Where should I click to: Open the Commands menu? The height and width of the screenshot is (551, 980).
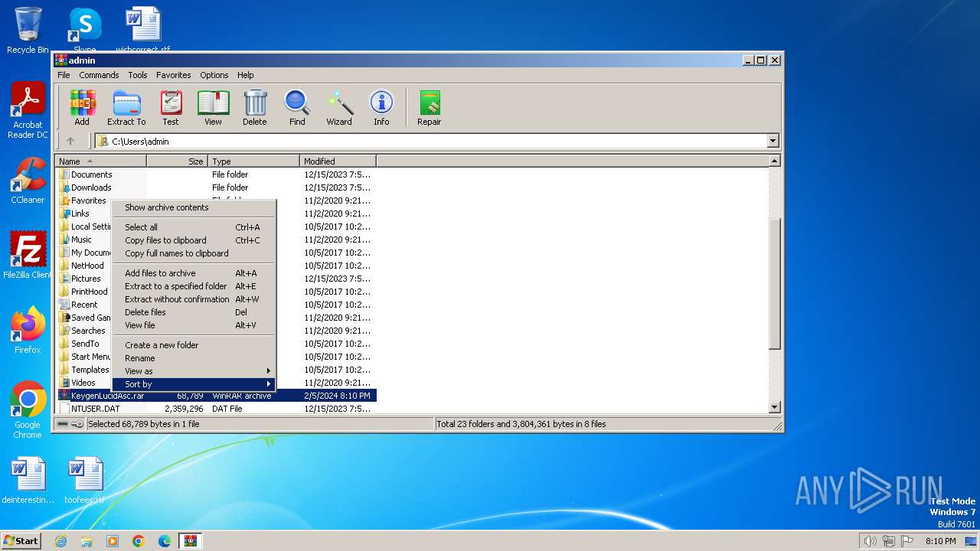pyautogui.click(x=99, y=75)
